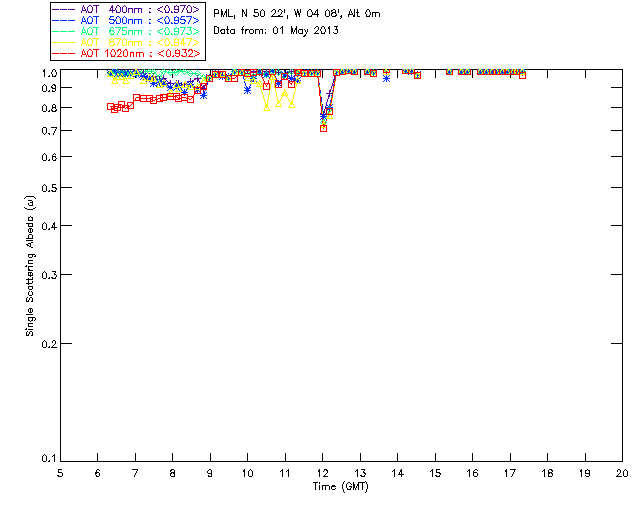The image size is (640, 512).
Task: Click the Single Scattering Albedo axis label
Action: tap(30, 266)
